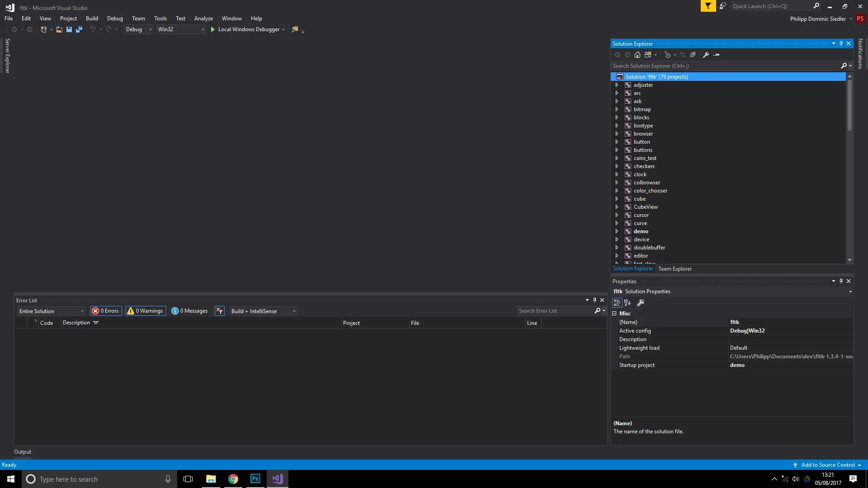This screenshot has width=868, height=488.
Task: Click the Find in Files toolbar icon
Action: click(x=295, y=29)
